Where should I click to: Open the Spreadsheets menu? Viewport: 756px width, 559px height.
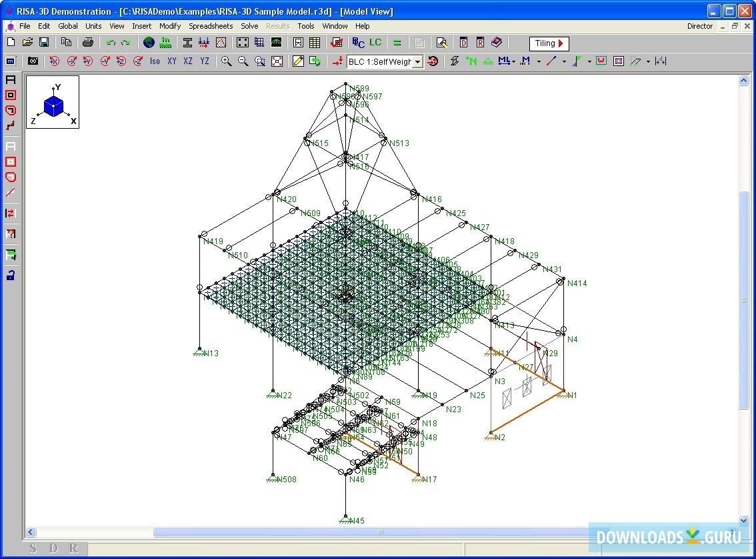tap(211, 26)
